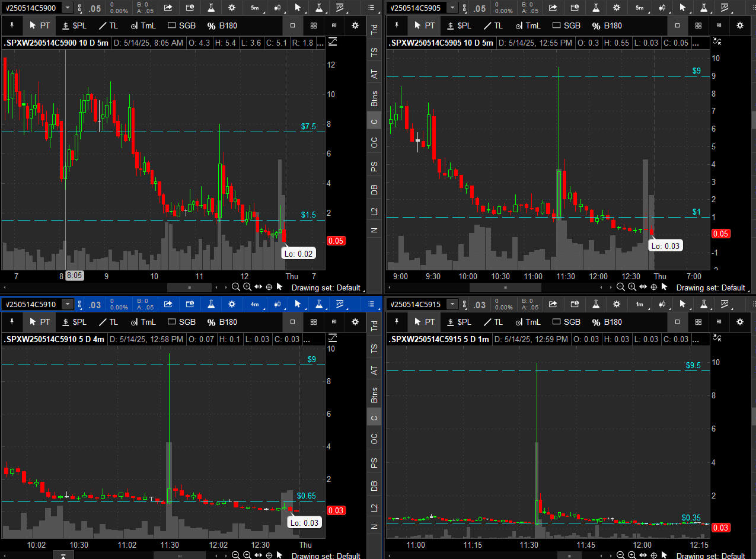Open the L2 tab in the lower sidebar
This screenshot has height=559, width=756.
click(374, 507)
